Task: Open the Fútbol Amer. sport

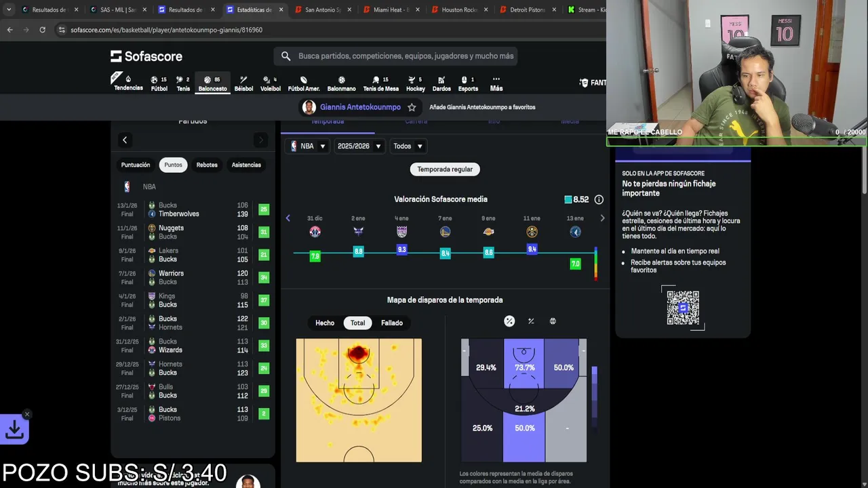Action: [304, 83]
